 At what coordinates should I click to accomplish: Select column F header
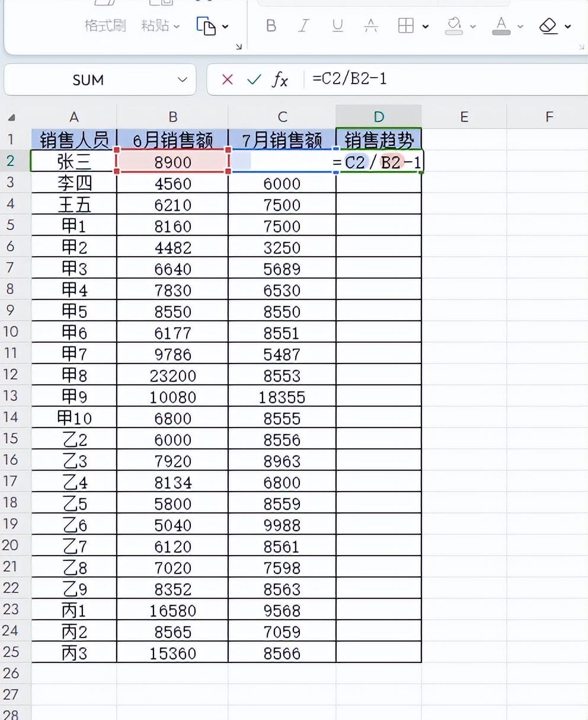point(549,117)
